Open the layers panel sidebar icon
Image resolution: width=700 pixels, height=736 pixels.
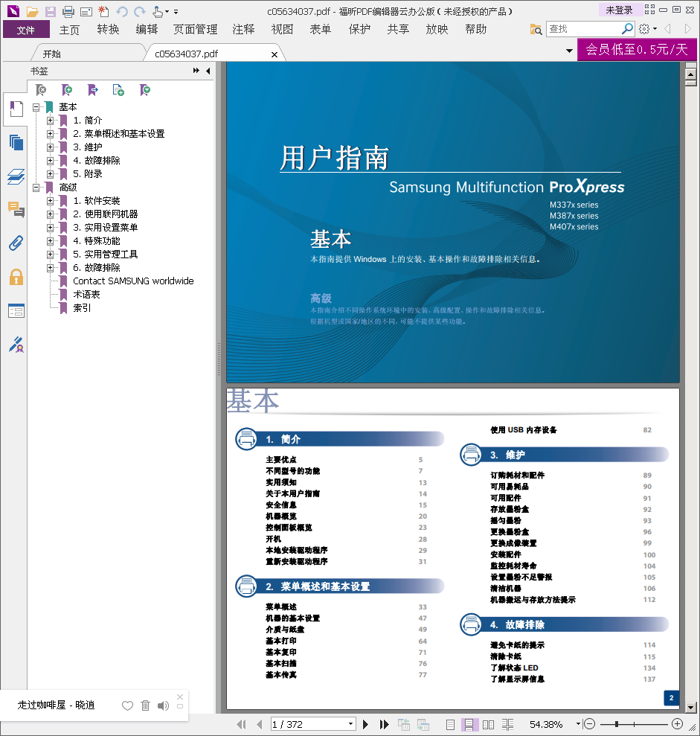16,176
